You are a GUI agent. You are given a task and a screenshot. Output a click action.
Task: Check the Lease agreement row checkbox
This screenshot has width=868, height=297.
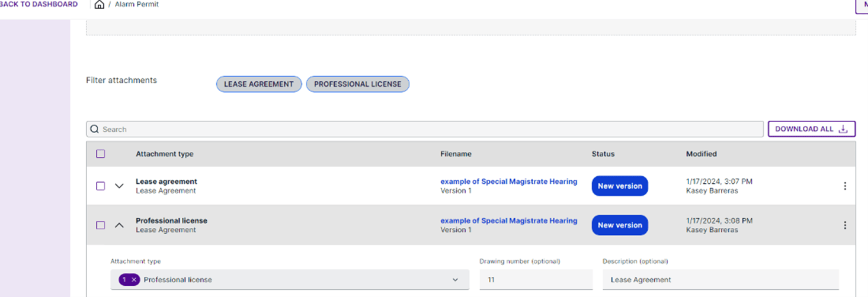(x=101, y=186)
